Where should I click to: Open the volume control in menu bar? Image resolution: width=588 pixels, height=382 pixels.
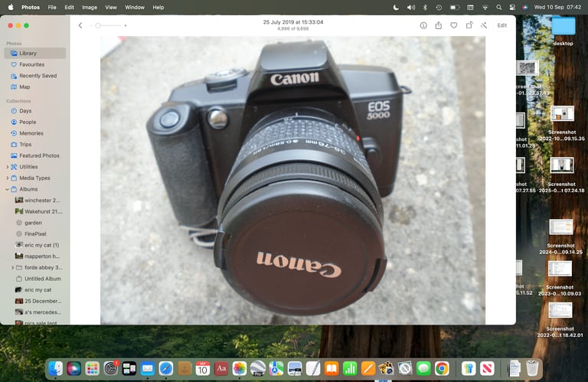pyautogui.click(x=411, y=7)
